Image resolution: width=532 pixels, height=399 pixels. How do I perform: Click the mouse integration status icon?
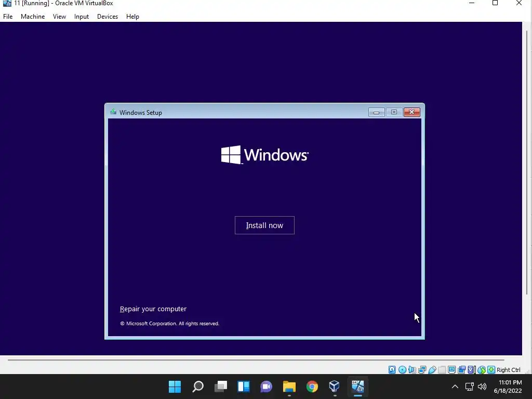(x=481, y=370)
